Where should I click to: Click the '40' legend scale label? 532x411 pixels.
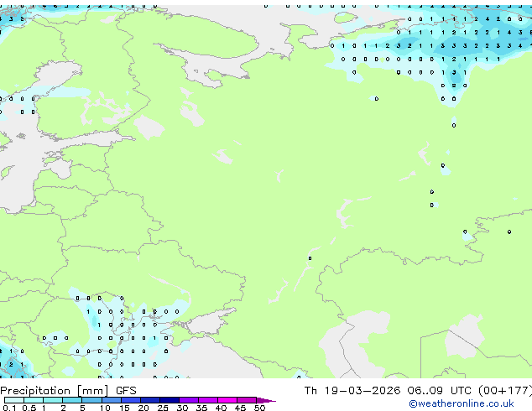click(221, 408)
